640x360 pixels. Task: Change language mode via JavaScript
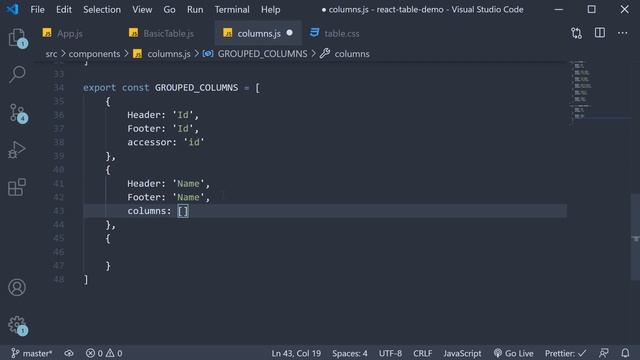[x=462, y=353]
